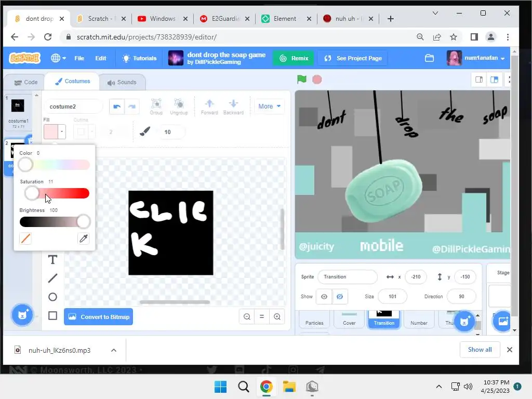Share this page from address bar
Image resolution: width=532 pixels, height=399 pixels.
pos(436,37)
